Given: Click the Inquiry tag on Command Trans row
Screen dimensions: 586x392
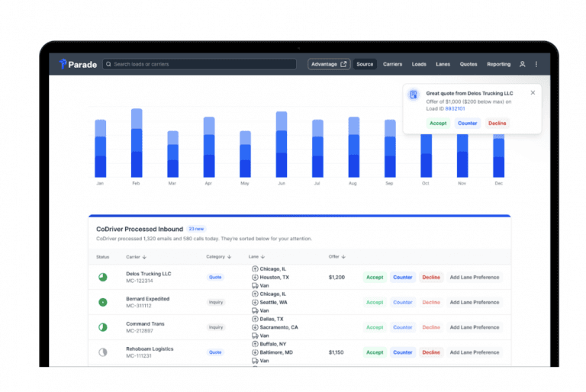Looking at the screenshot, I should tap(216, 327).
